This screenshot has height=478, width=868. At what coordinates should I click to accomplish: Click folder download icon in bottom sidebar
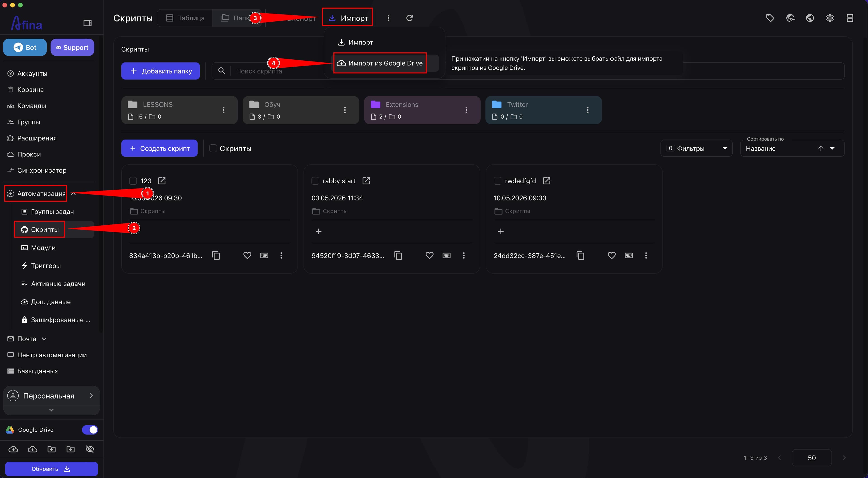pyautogui.click(x=71, y=449)
